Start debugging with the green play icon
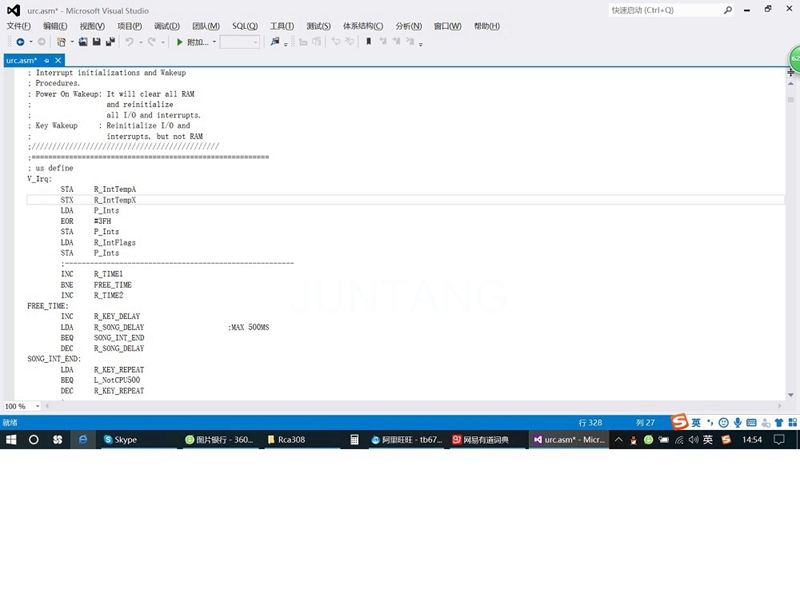 (x=179, y=42)
